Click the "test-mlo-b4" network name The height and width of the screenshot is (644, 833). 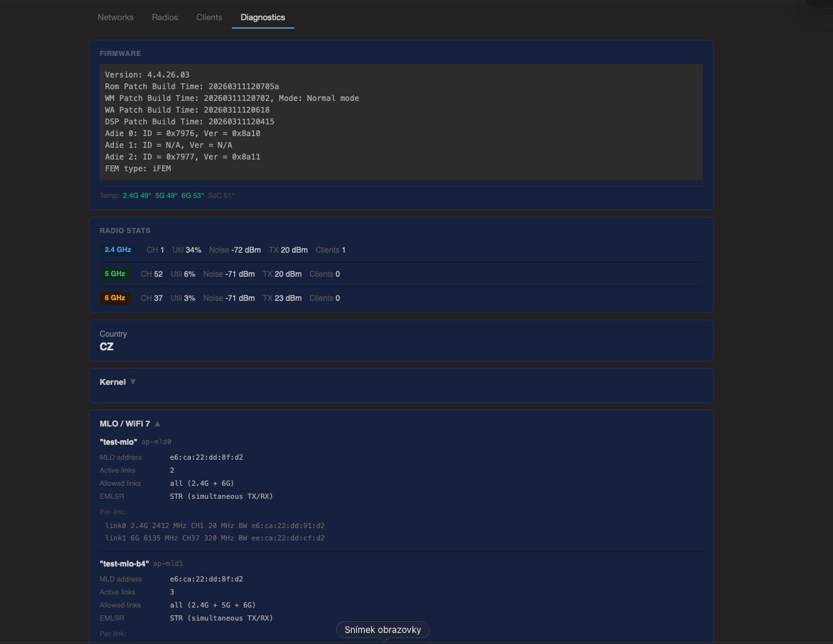click(x=124, y=564)
